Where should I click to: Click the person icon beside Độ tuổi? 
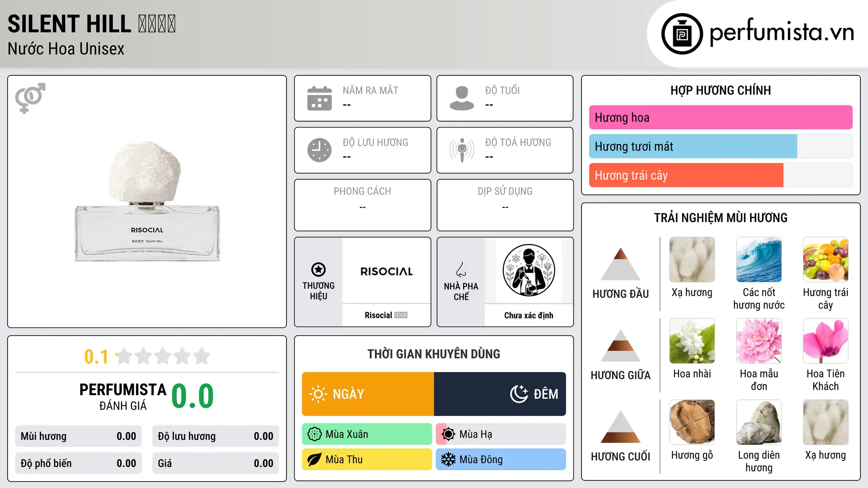point(462,98)
